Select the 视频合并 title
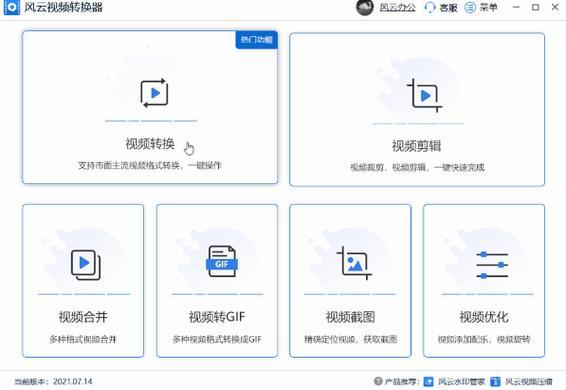566x390 pixels. (x=83, y=317)
